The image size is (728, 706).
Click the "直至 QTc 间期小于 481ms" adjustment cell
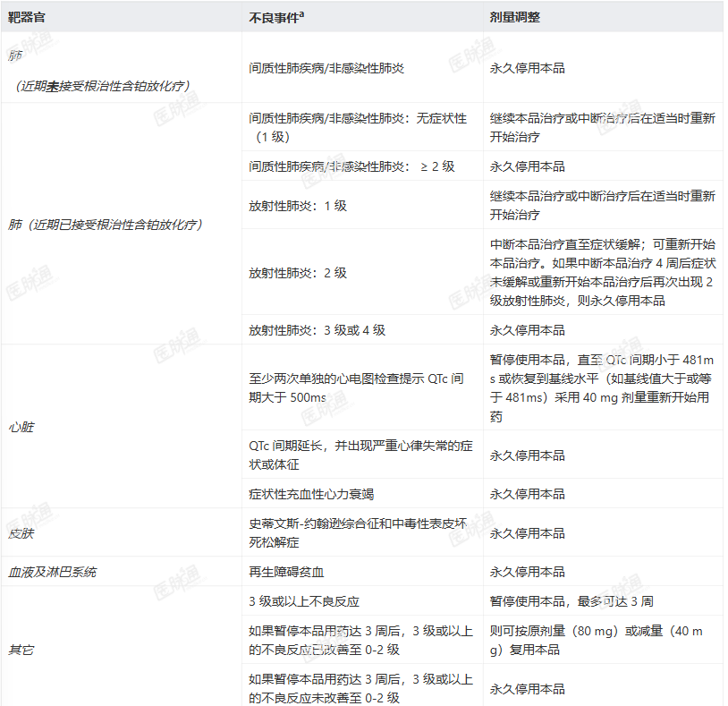click(x=602, y=387)
